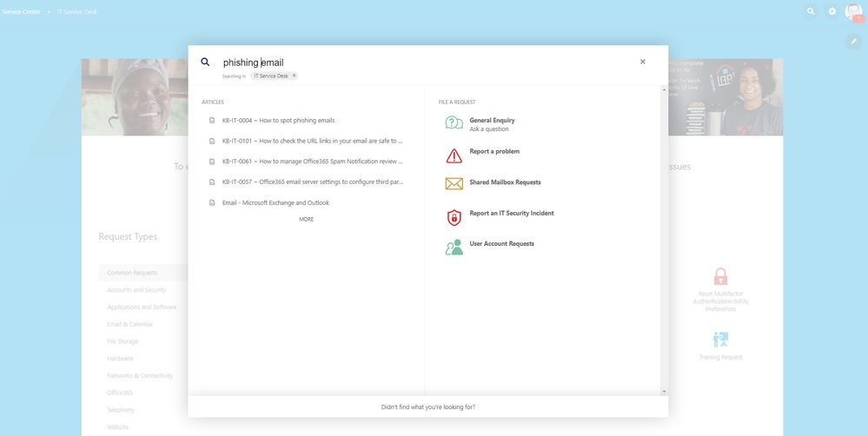
Task: Select Telephony in background sidebar
Action: point(121,410)
